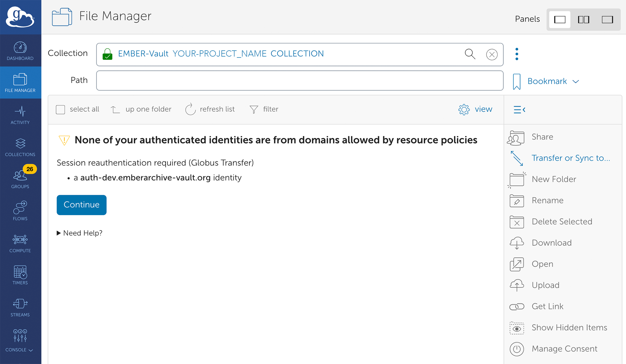Go to File Manager in the sidebar
Viewport: 626px width, 364px height.
click(20, 83)
